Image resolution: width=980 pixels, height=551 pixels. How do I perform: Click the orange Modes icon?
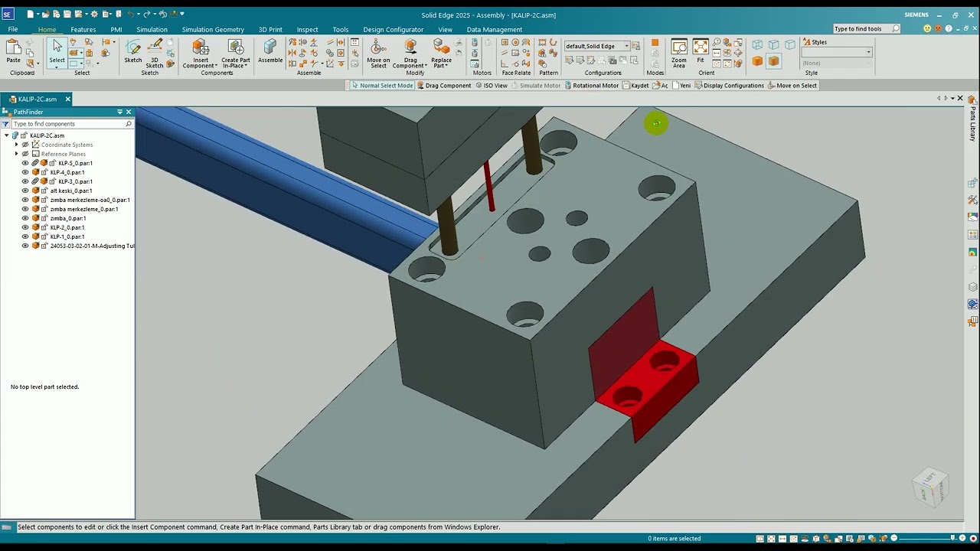[655, 44]
